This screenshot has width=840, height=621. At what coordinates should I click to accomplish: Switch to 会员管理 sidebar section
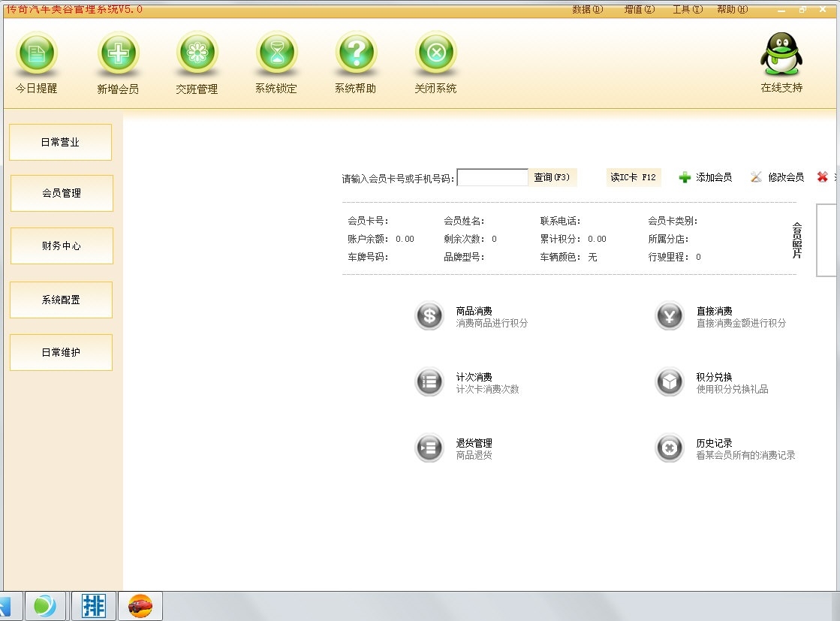coord(62,193)
